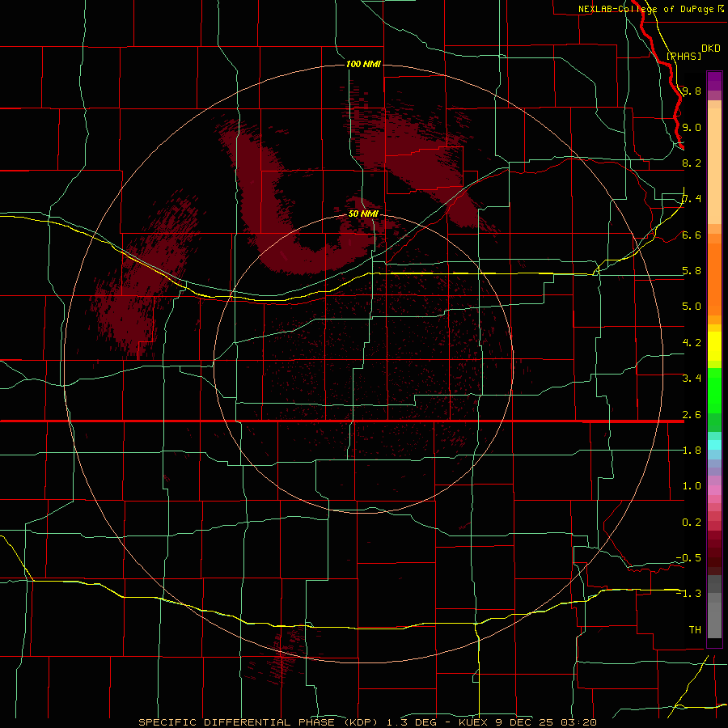728x728 pixels.
Task: Pick the light peach legend swatch near 8.2
Action: click(714, 166)
